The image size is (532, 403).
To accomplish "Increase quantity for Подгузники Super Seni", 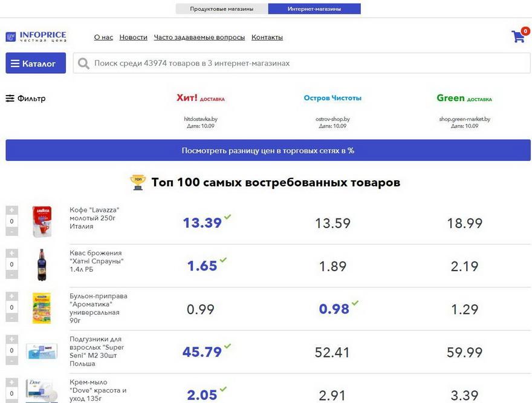I will 11,339.
